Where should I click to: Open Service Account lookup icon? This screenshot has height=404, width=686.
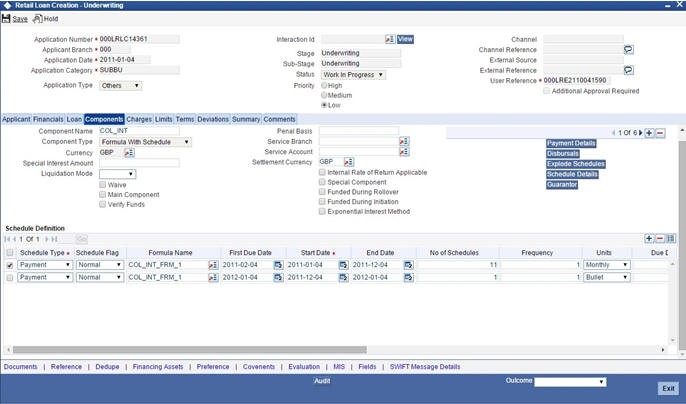click(404, 152)
